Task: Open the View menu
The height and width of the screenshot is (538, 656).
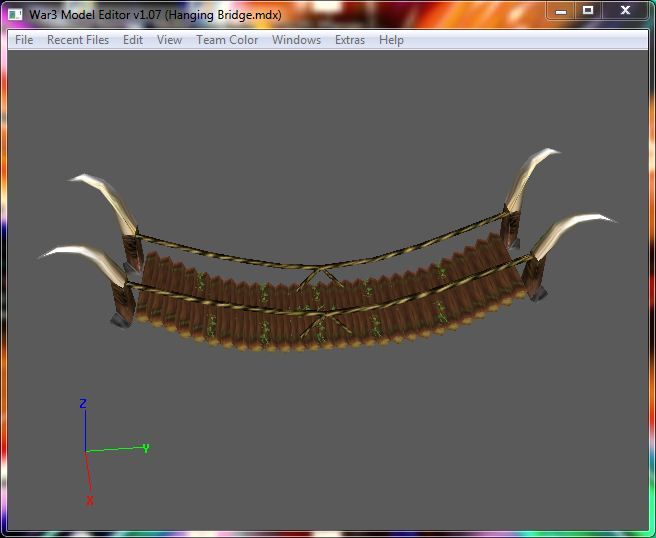Action: click(169, 40)
